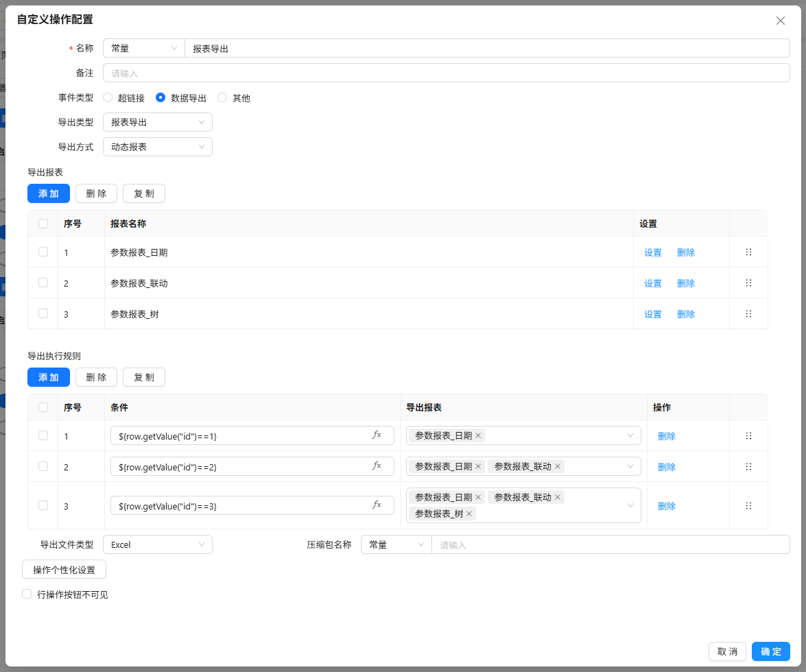Image resolution: width=806 pixels, height=672 pixels.
Task: Open 导出文件类型 Excel dropdown
Action: click(158, 544)
